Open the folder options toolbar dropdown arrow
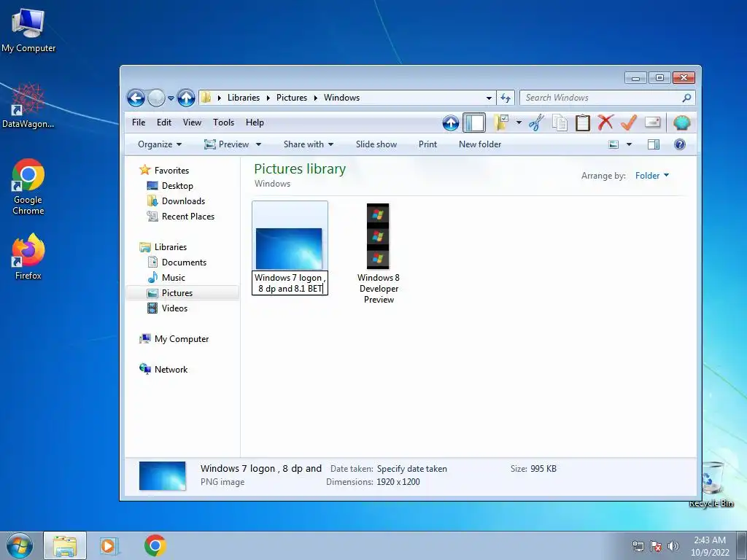The height and width of the screenshot is (560, 747). [519, 122]
